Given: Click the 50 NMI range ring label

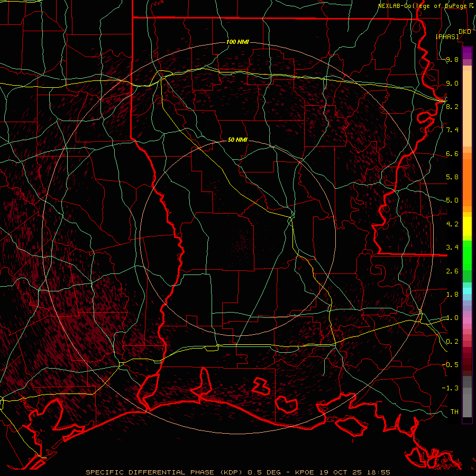Looking at the screenshot, I should (237, 140).
